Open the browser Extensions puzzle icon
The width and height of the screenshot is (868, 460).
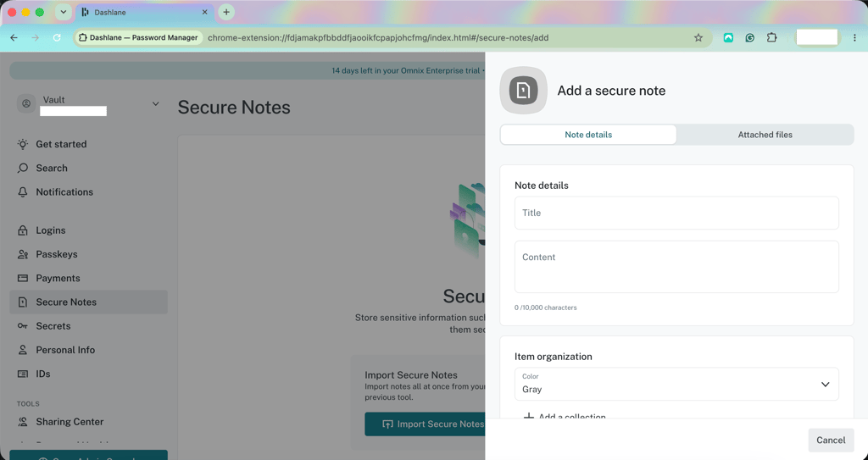[x=771, y=37]
